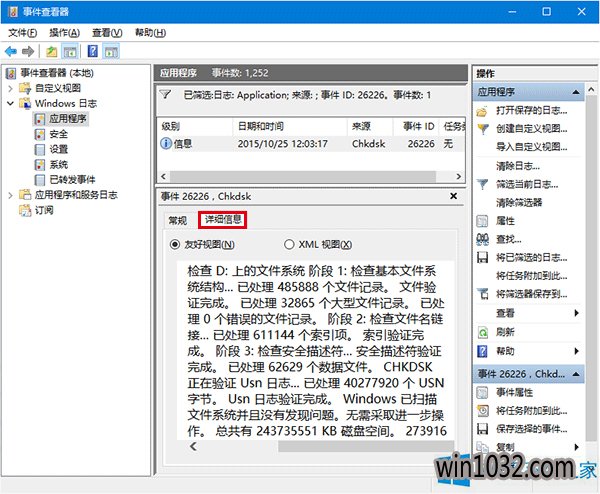Switch to the 详细信息 (Details) tab
600x494 pixels.
[x=221, y=219]
